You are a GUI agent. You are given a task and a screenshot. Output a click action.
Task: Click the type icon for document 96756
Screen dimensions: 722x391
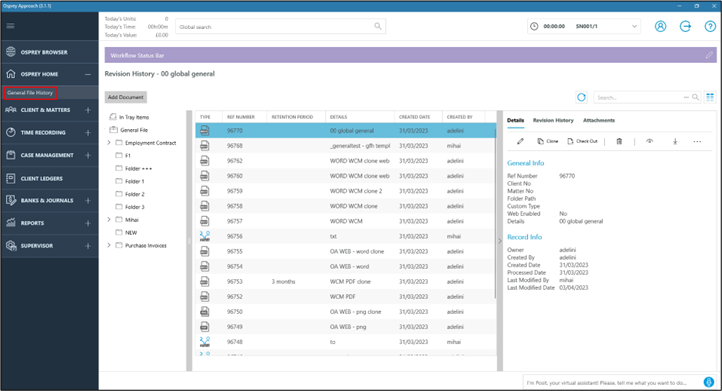[204, 236]
